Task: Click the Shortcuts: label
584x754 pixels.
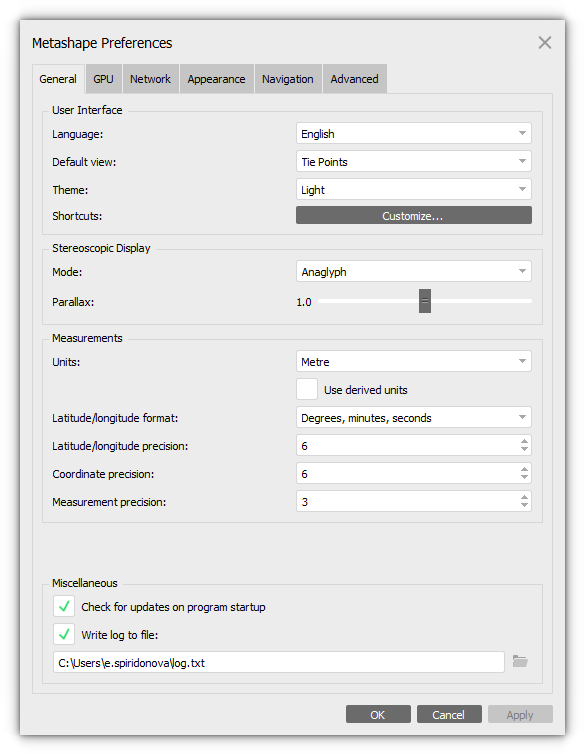Action: point(77,216)
